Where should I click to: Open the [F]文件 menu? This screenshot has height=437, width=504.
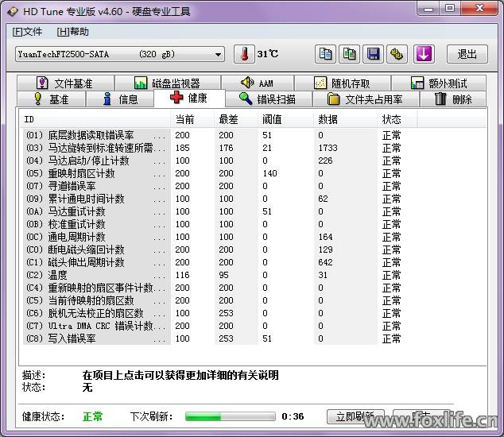click(27, 32)
